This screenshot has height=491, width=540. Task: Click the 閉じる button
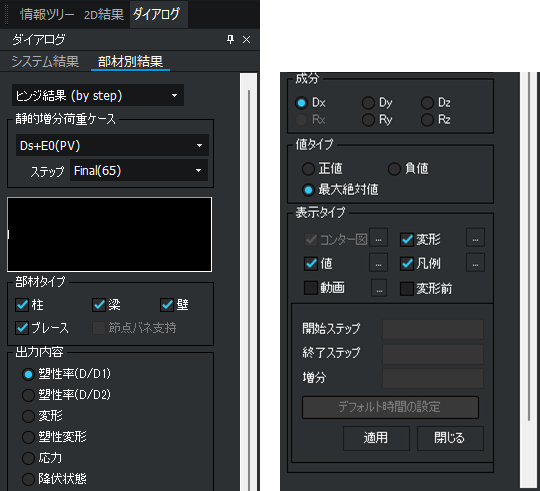(x=450, y=438)
